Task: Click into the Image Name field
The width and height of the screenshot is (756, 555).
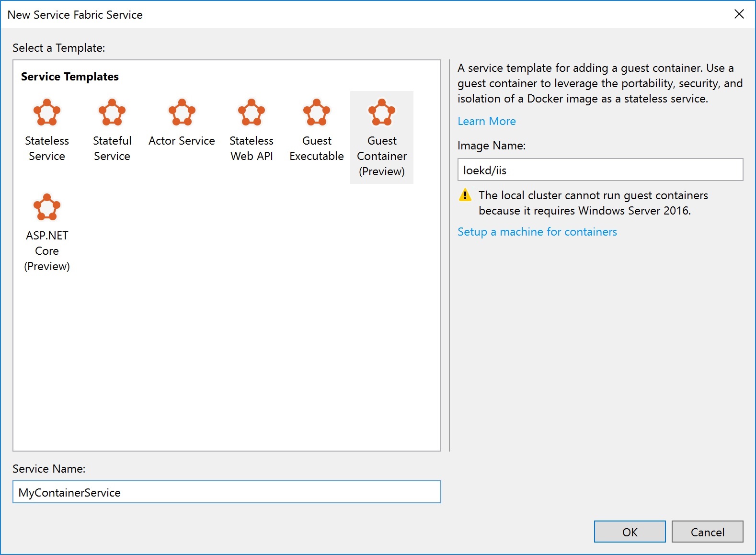Action: 600,170
